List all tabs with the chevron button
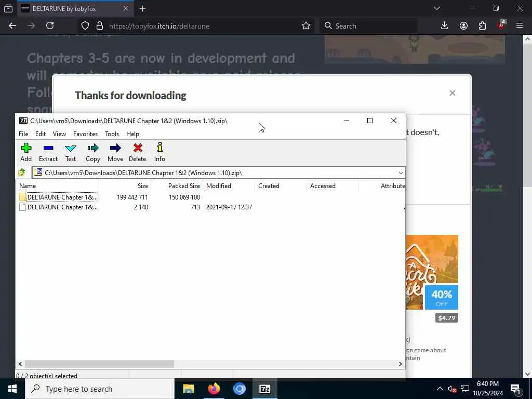The height and width of the screenshot is (399, 532). 436,8
